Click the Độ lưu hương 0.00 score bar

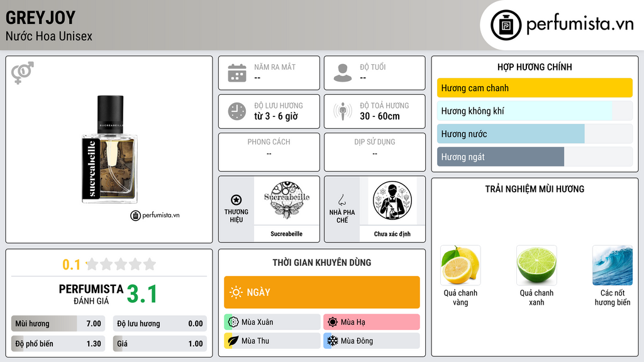coord(160,324)
